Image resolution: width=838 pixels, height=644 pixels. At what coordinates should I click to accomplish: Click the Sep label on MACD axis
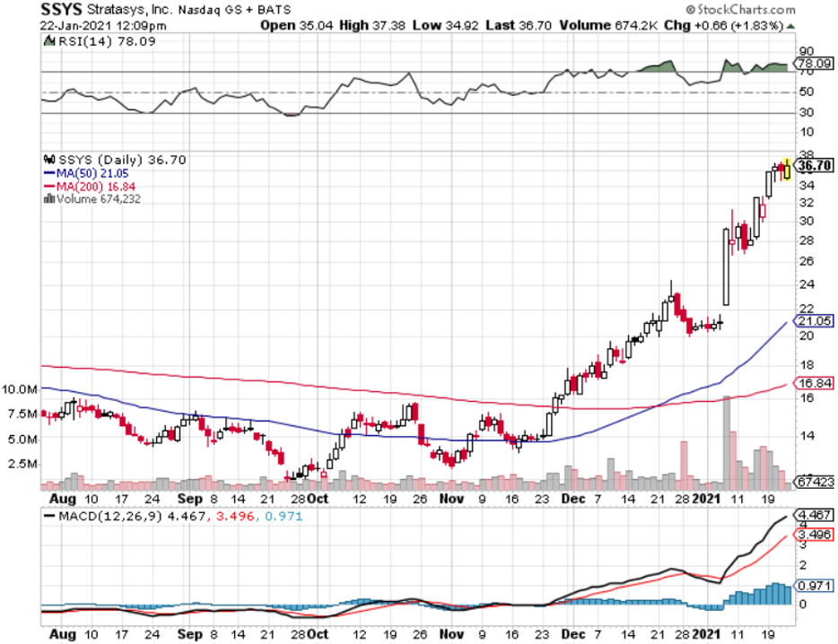(x=190, y=634)
